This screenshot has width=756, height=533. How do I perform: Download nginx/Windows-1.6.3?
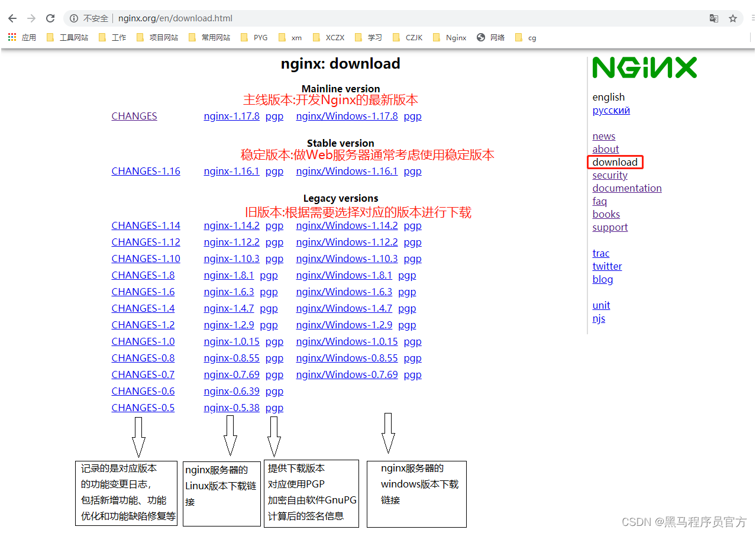point(344,292)
